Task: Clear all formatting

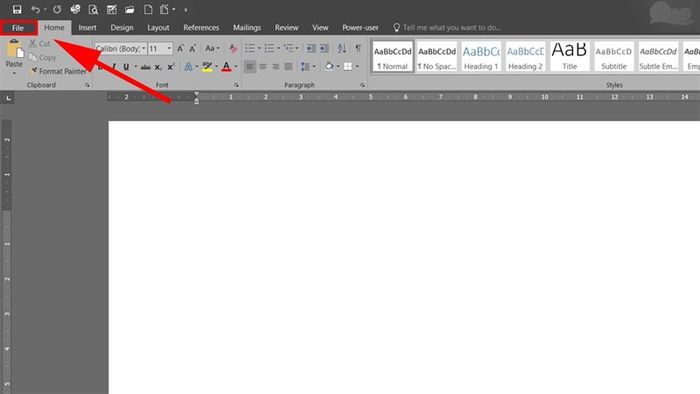Action: pyautogui.click(x=233, y=48)
